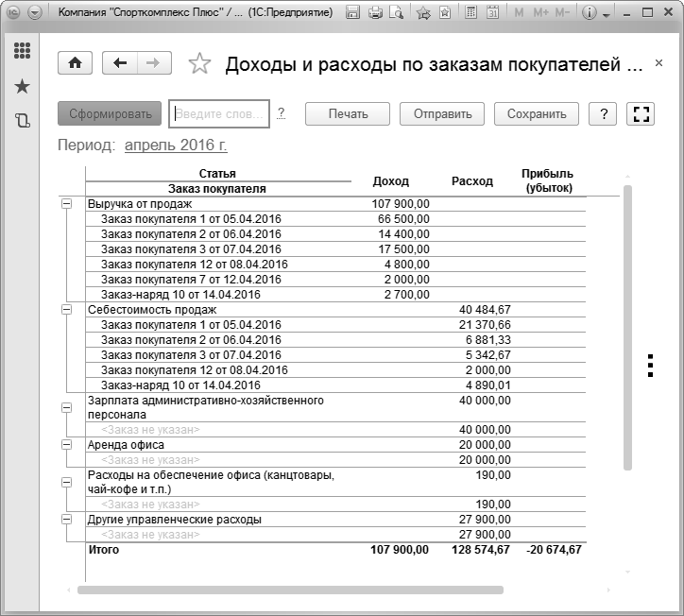Close the report tab with X
This screenshot has height=616, width=684.
(658, 62)
